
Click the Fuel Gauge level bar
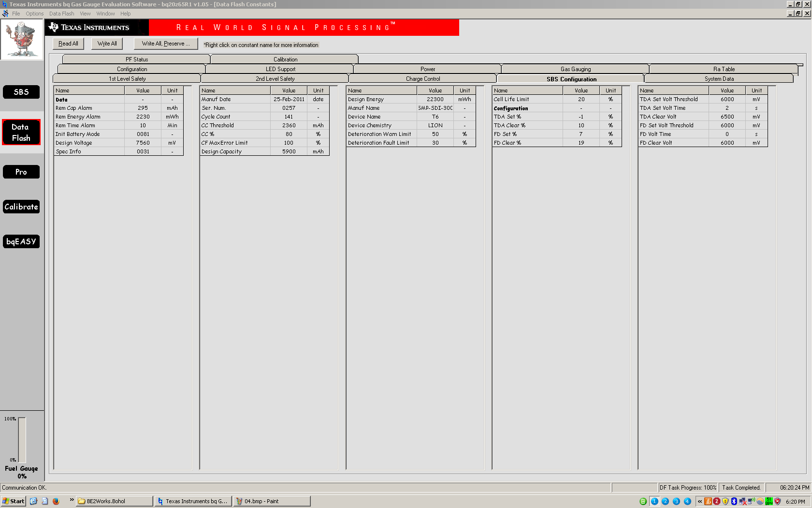coord(22,440)
